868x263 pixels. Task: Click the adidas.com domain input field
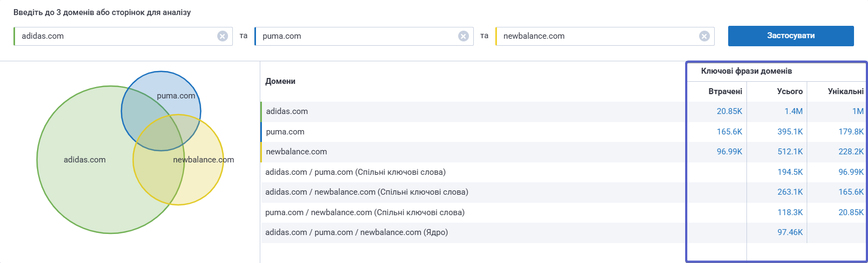pos(116,36)
